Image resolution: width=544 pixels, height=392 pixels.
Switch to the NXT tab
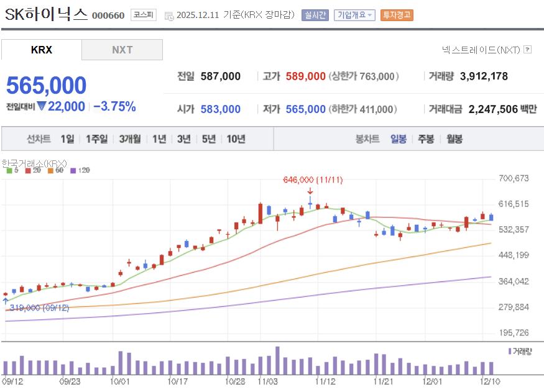pos(122,50)
